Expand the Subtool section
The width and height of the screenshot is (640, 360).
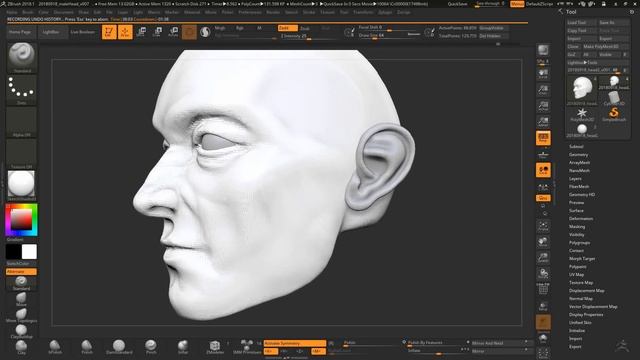576,147
